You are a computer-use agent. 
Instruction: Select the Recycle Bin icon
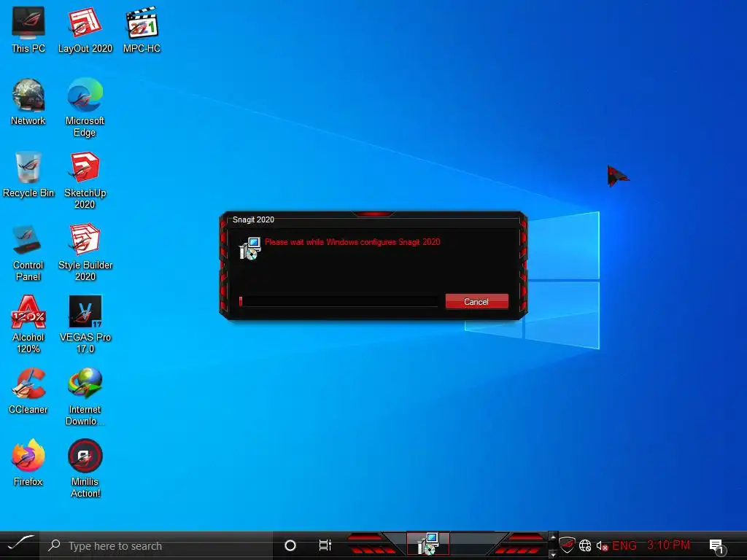tap(28, 174)
